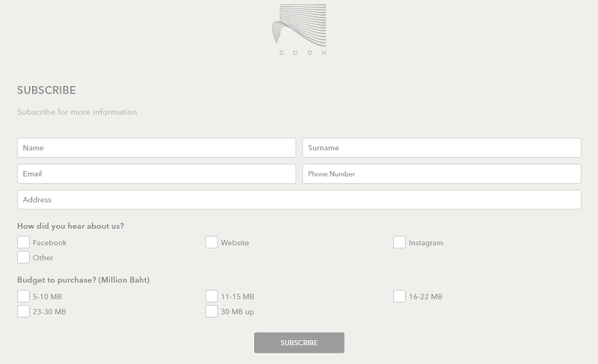Focus the Name input field
This screenshot has height=364, width=598.
point(156,147)
